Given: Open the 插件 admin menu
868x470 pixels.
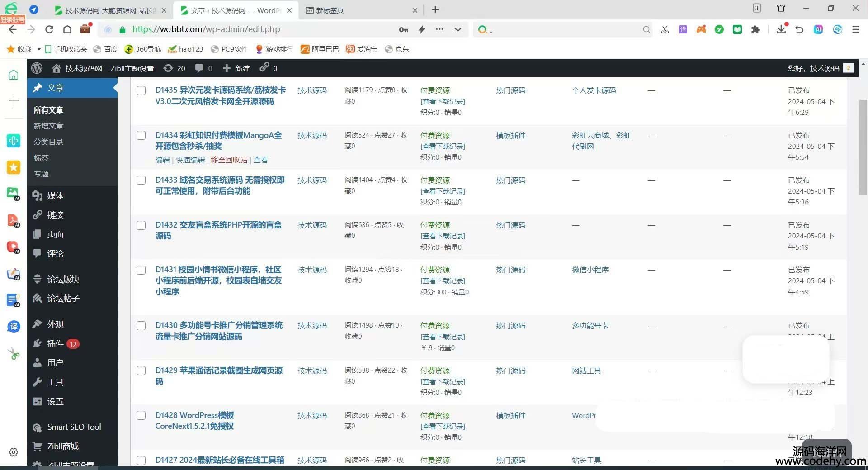Looking at the screenshot, I should pyautogui.click(x=72, y=343).
